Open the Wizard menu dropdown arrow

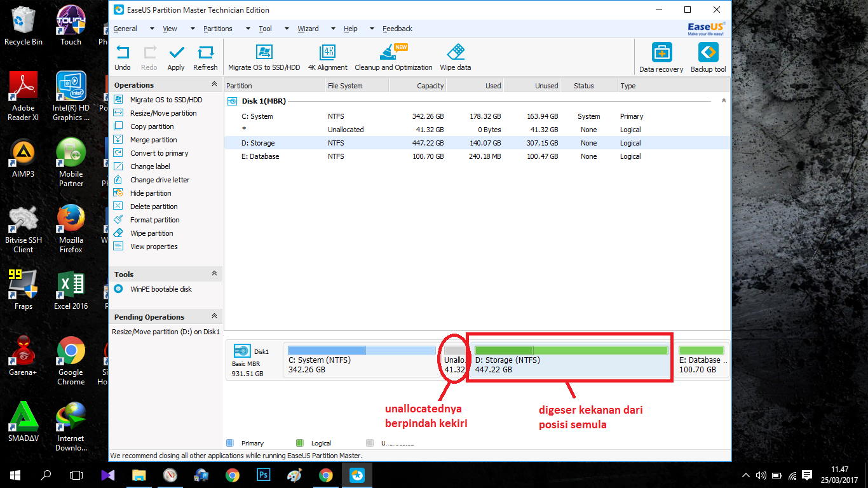[x=334, y=29]
